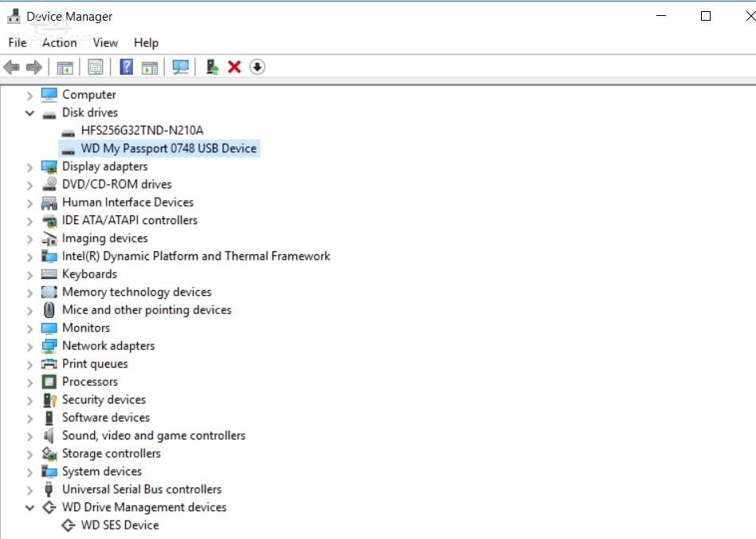The image size is (756, 539).
Task: Click the Security devices key icon
Action: tap(49, 400)
